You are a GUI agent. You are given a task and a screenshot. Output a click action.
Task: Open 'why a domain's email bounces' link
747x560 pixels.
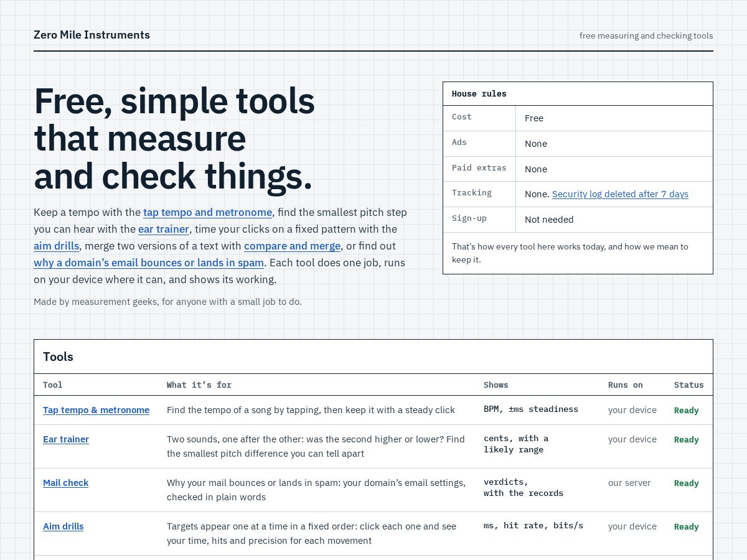pyautogui.click(x=149, y=263)
